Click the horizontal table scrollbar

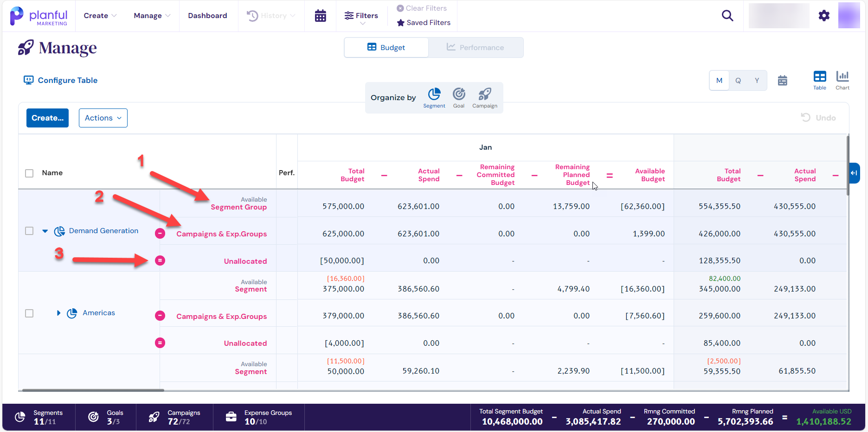(93, 390)
